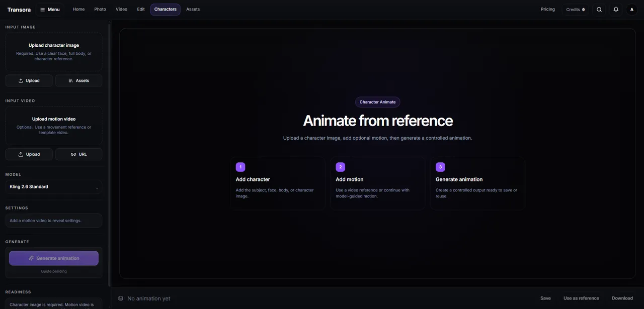Click Use as reference

click(x=581, y=298)
